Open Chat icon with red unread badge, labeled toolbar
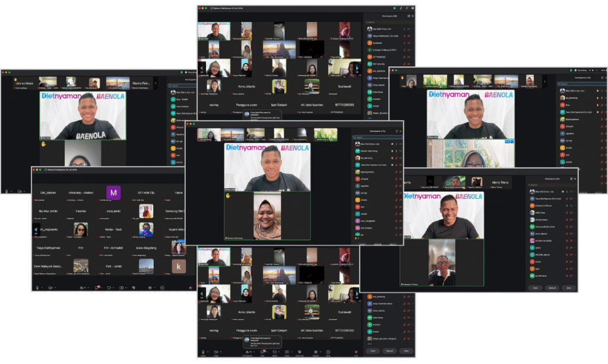 coord(263,352)
